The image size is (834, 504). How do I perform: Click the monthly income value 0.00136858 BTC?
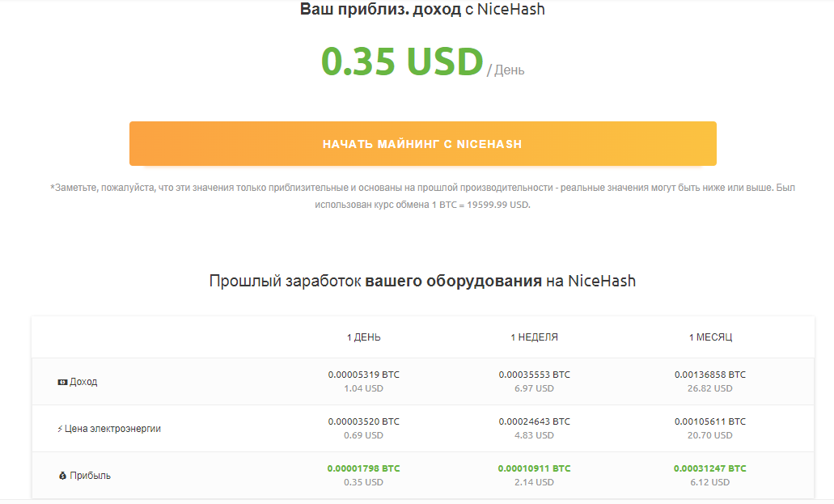click(710, 375)
